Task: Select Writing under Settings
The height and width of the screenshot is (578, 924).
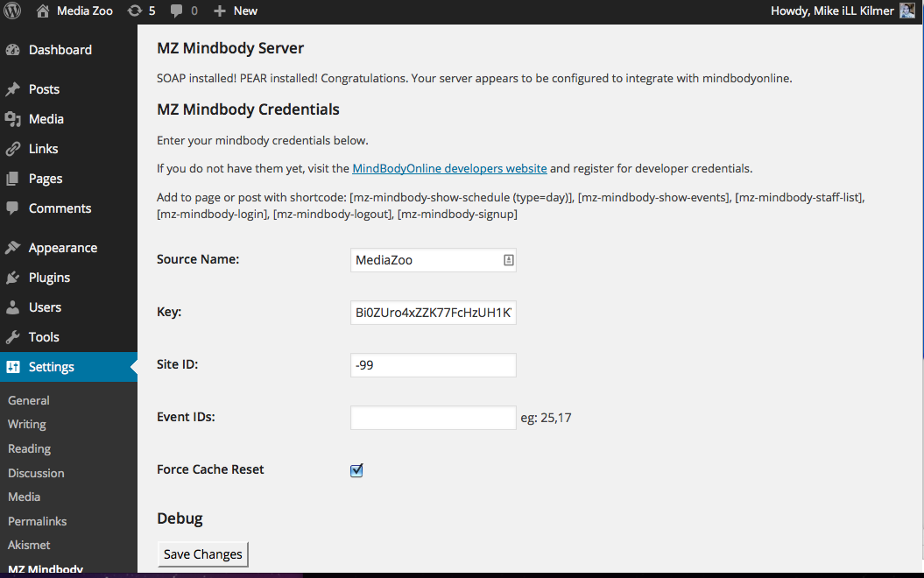Action: (x=27, y=424)
